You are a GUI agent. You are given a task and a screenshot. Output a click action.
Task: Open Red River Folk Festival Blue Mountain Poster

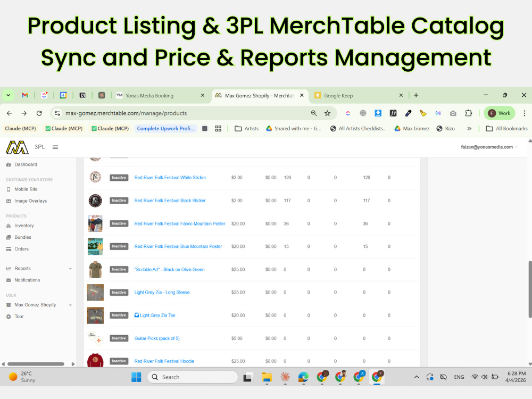[x=178, y=246]
